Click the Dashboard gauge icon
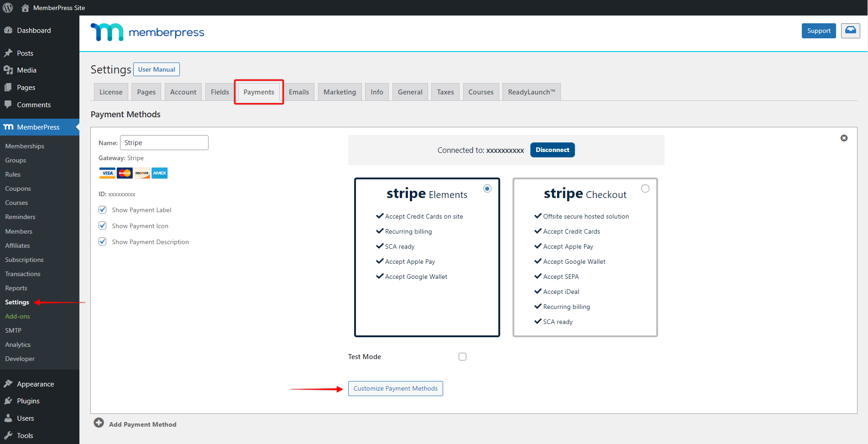Viewport: 868px width, 444px height. tap(9, 30)
